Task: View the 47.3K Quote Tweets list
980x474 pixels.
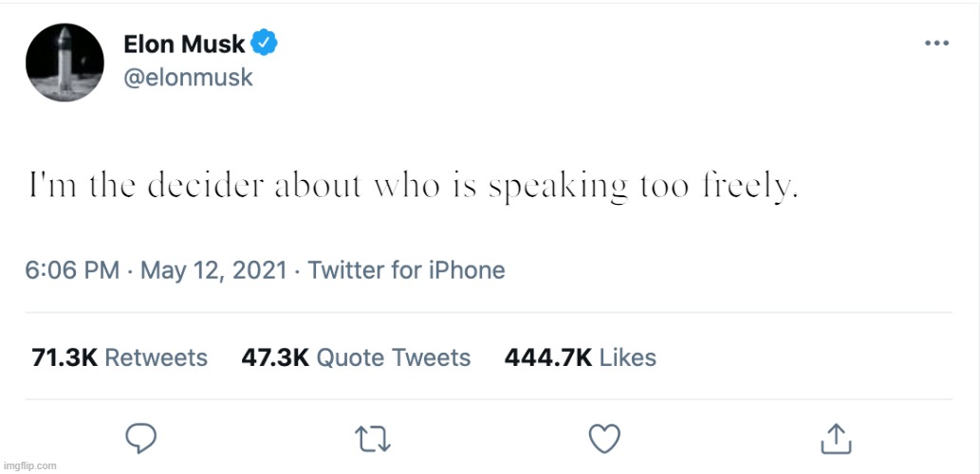Action: pos(357,357)
